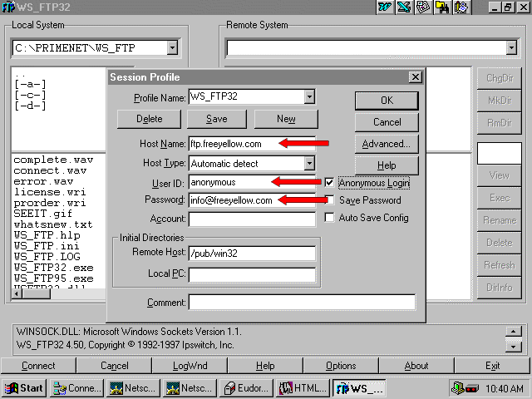Launch the Excel shortcut icon in the title bar
This screenshot has width=532, height=399.
(404, 7)
